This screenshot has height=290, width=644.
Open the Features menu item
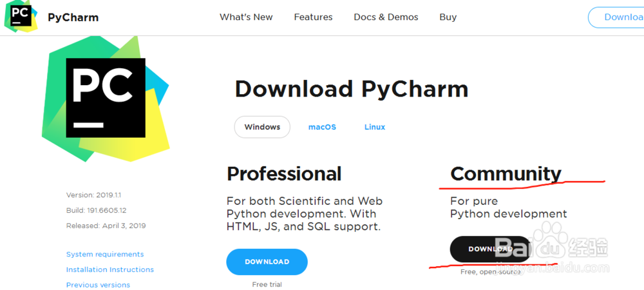313,17
